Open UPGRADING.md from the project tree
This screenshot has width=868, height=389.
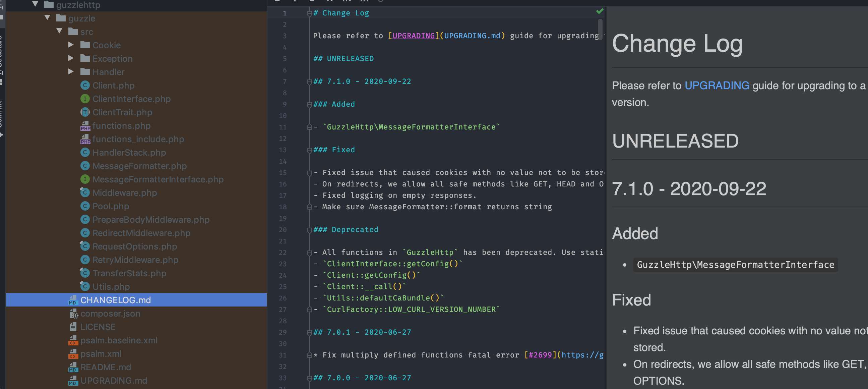pyautogui.click(x=114, y=381)
